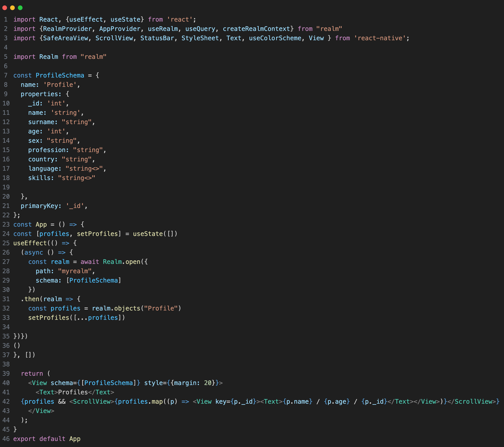This screenshot has height=447, width=504.
Task: Click the yellow minimize traffic light
Action: click(13, 8)
